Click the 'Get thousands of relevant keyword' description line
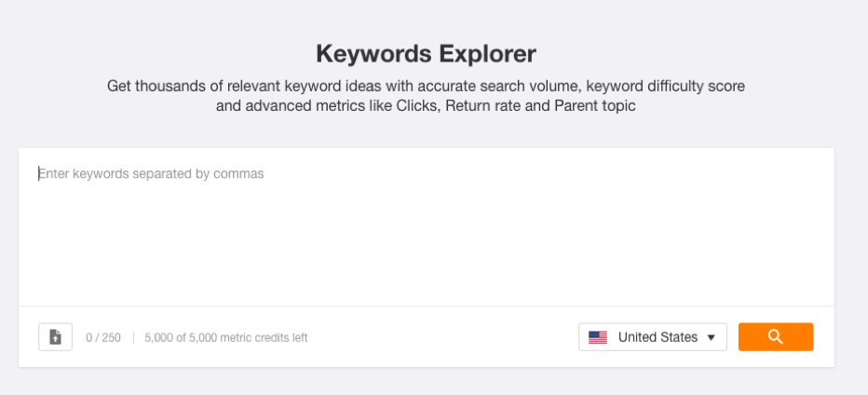This screenshot has height=395, width=868. pyautogui.click(x=426, y=87)
